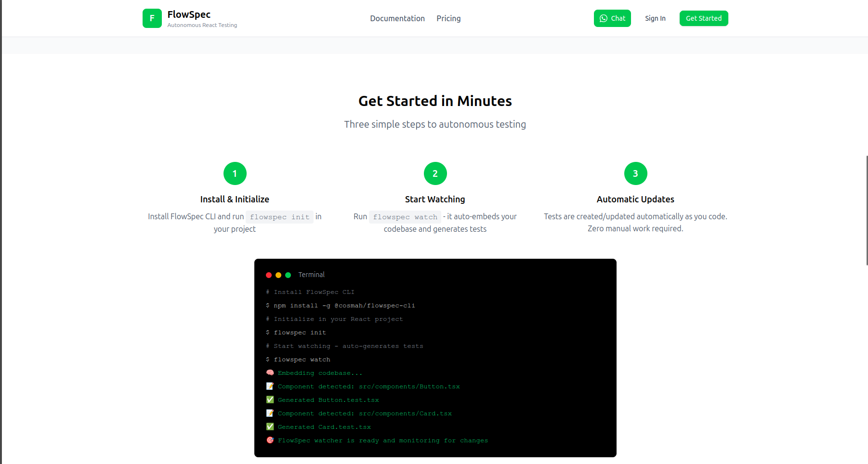
Task: Click '# Initialize in your React project' comment
Action: tap(334, 319)
